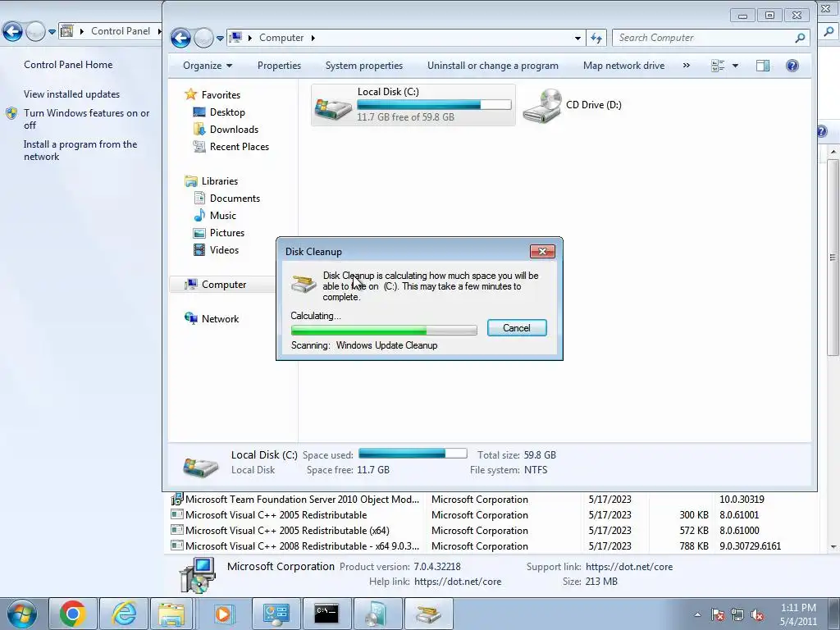Click version 8.0.61000 cell

click(x=739, y=531)
